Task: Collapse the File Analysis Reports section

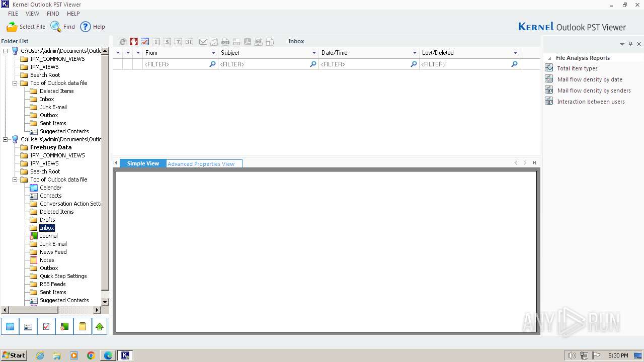Action: pyautogui.click(x=549, y=58)
